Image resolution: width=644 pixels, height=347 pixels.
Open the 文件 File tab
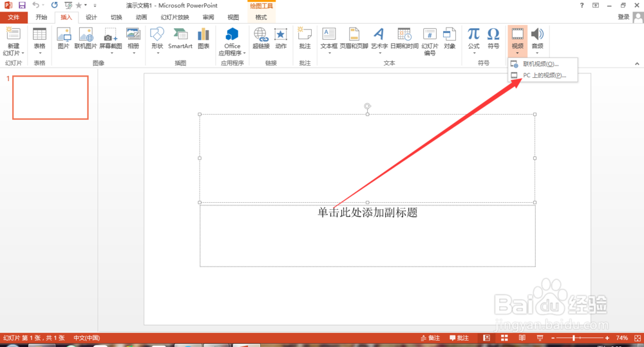[14, 17]
